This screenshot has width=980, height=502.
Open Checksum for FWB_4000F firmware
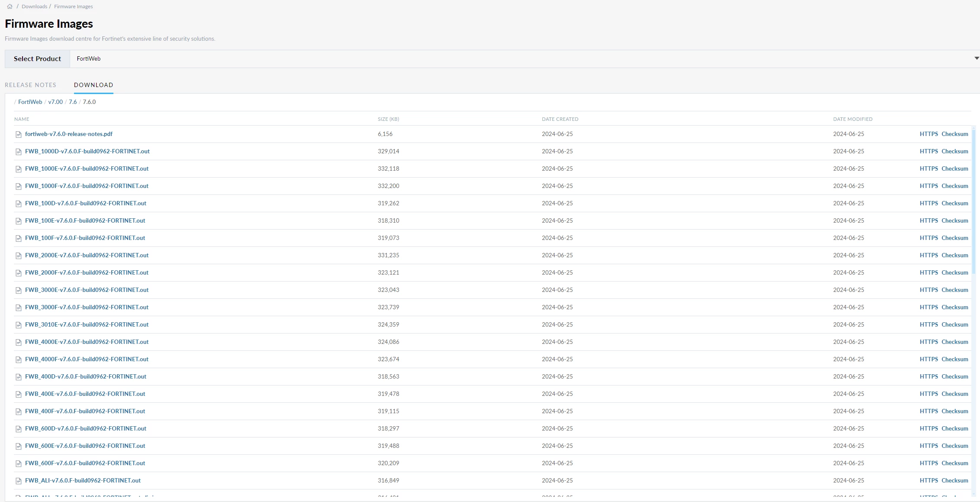click(955, 359)
